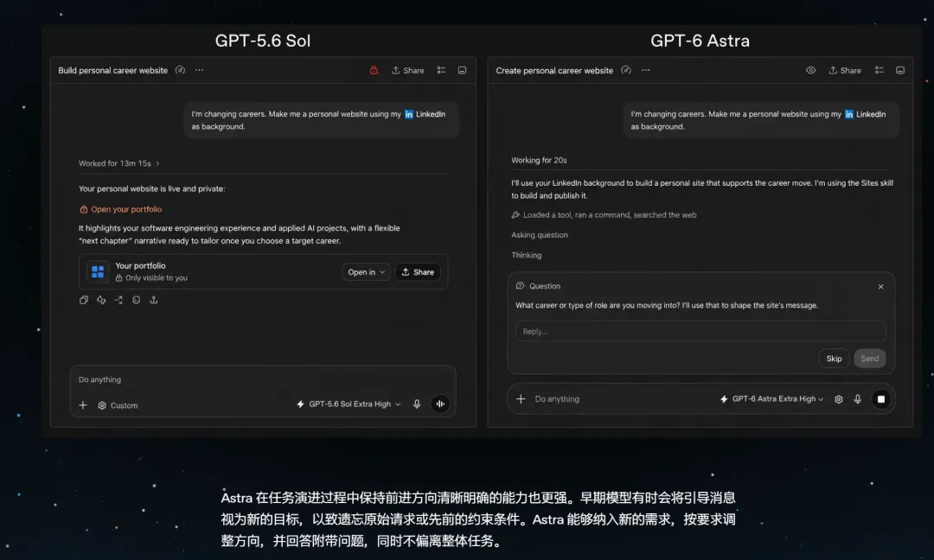
Task: Click the Skip button in the Question card
Action: point(834,359)
